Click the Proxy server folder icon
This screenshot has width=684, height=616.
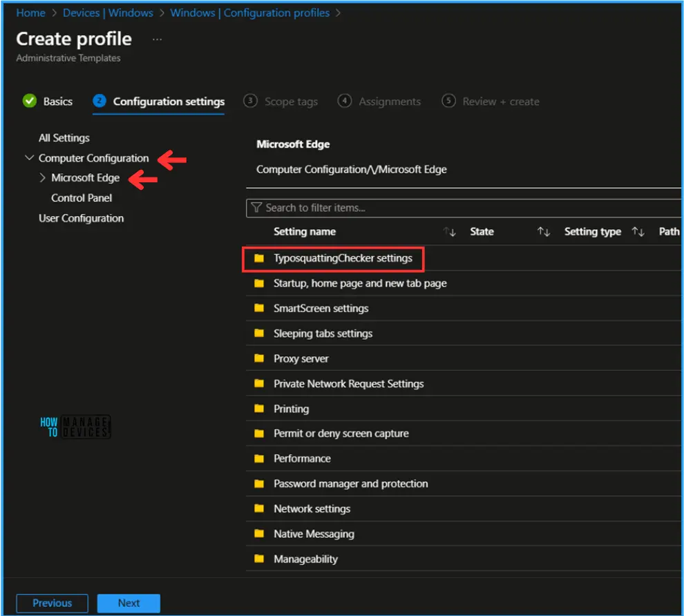259,358
